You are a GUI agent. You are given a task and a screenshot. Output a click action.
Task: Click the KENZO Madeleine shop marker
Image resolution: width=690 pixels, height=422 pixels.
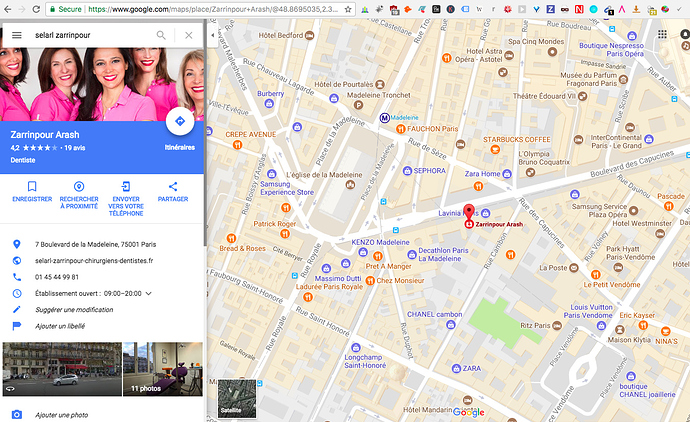[363, 252]
